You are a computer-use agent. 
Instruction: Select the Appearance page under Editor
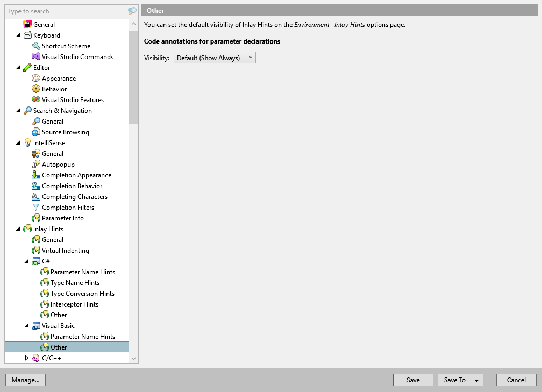click(57, 78)
